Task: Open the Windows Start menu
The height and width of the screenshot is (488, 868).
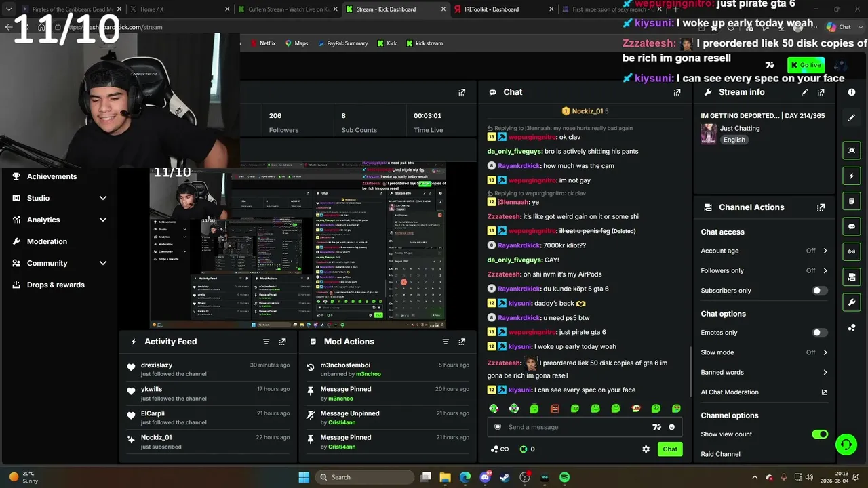Action: [x=304, y=477]
